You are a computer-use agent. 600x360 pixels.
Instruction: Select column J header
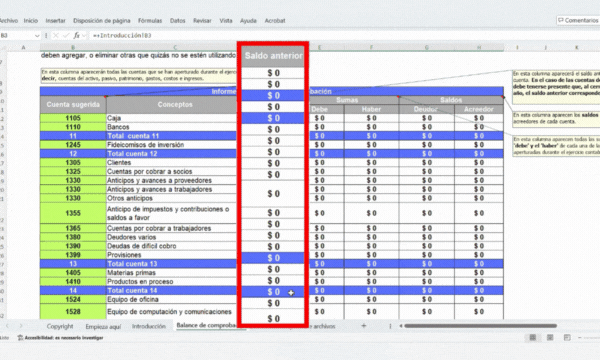(545, 48)
